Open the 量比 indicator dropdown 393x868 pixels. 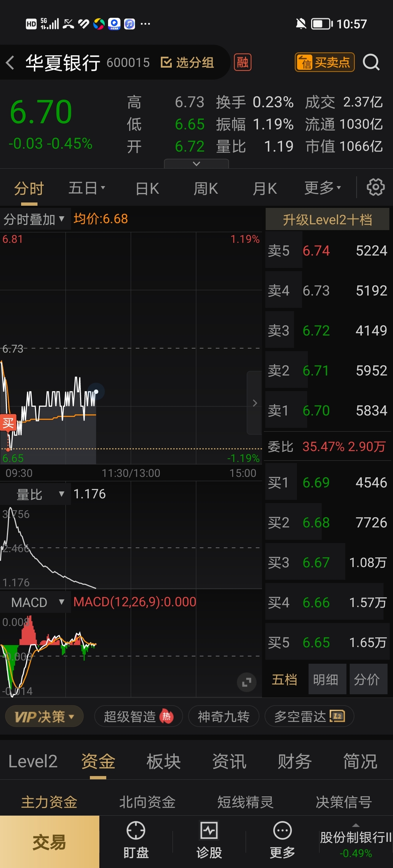pos(35,494)
